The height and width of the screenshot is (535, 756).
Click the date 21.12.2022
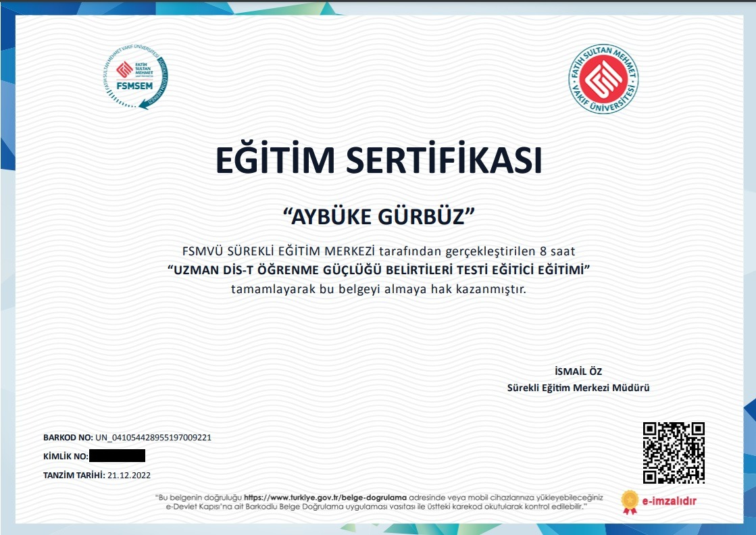(129, 476)
